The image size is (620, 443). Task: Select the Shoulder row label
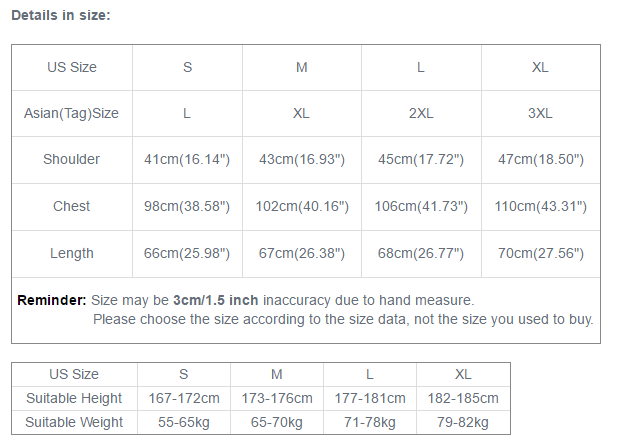click(x=71, y=159)
